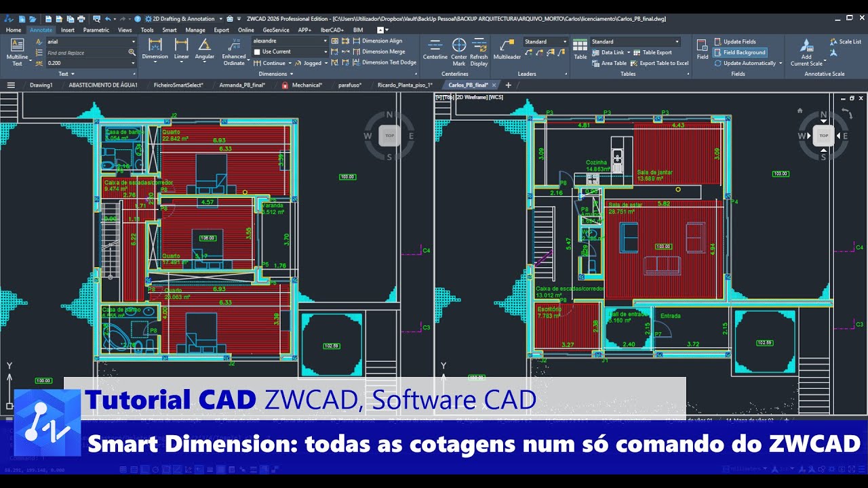Viewport: 868px width, 488px height.
Task: Open the Manage ribbon tab
Action: 195,30
